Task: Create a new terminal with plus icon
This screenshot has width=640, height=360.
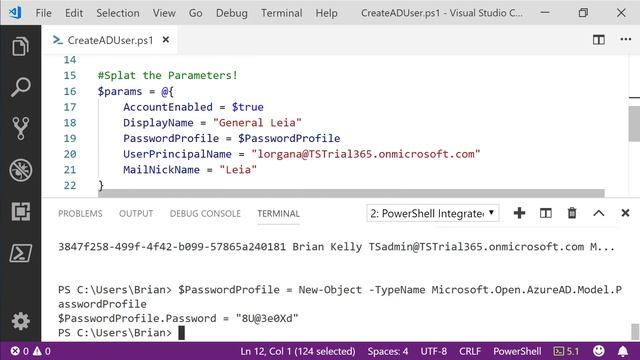Action: coord(519,213)
